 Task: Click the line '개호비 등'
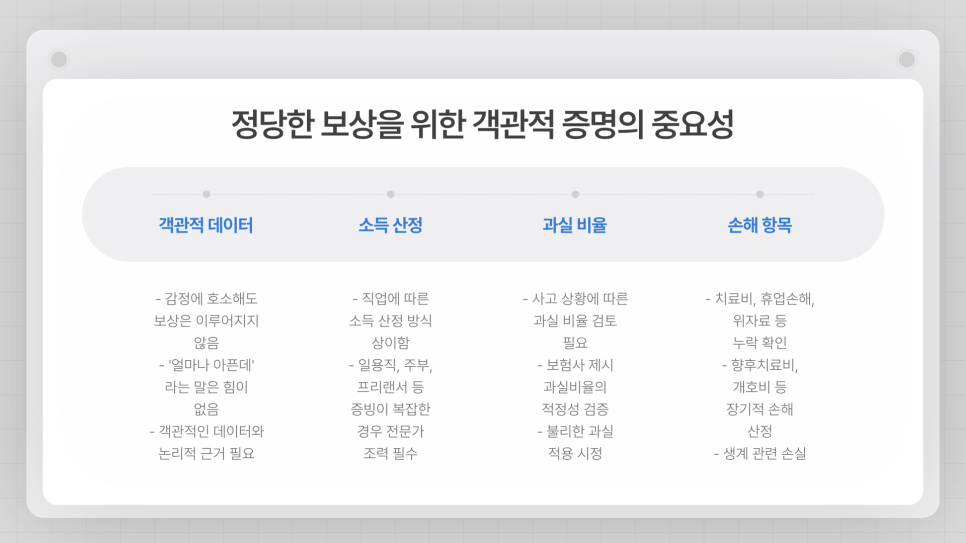coord(760,387)
